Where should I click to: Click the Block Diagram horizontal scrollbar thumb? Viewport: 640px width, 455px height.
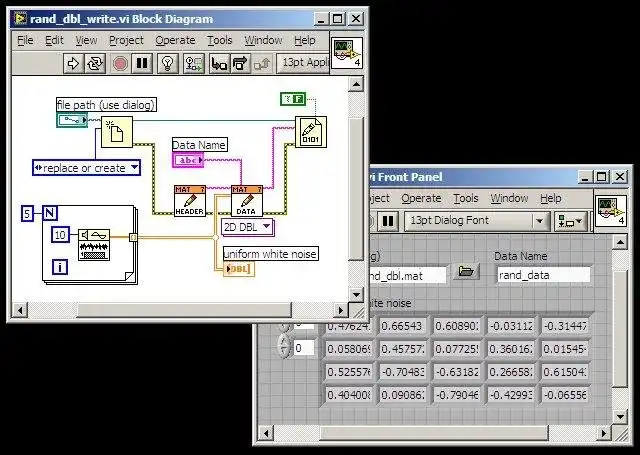click(x=184, y=310)
